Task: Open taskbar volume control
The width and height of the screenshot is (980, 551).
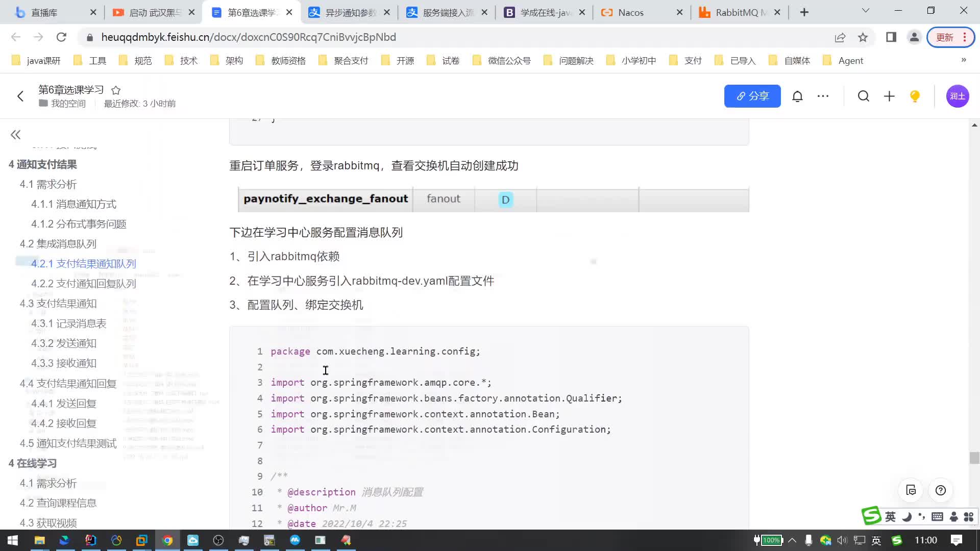Action: coord(842,540)
